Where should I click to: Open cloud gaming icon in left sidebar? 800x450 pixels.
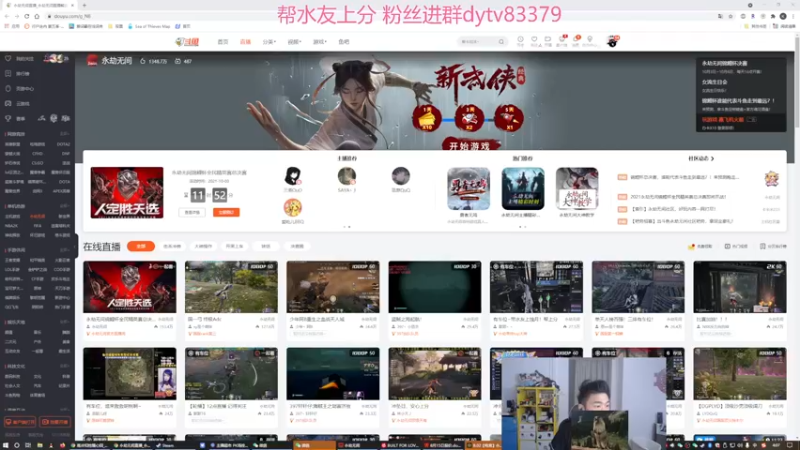tap(8, 103)
